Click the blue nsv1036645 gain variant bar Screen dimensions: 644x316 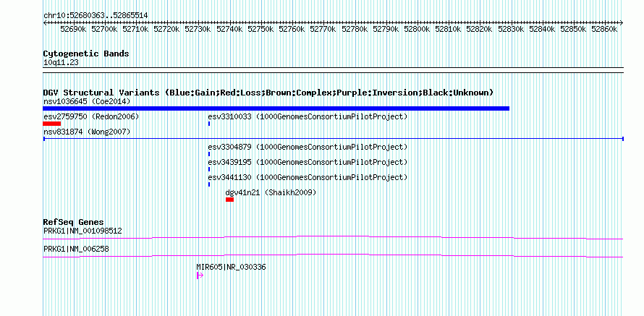276,108
